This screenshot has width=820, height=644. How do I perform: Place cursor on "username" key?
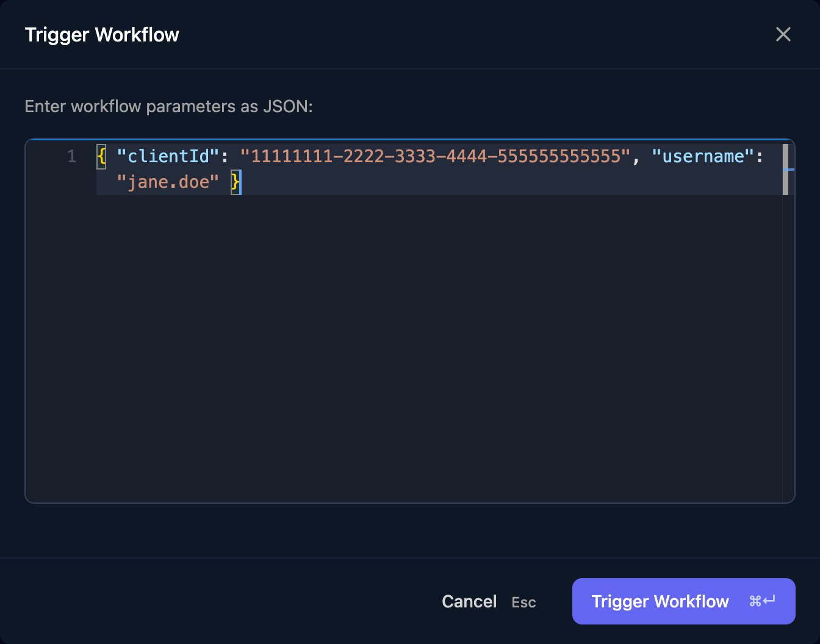(703, 157)
